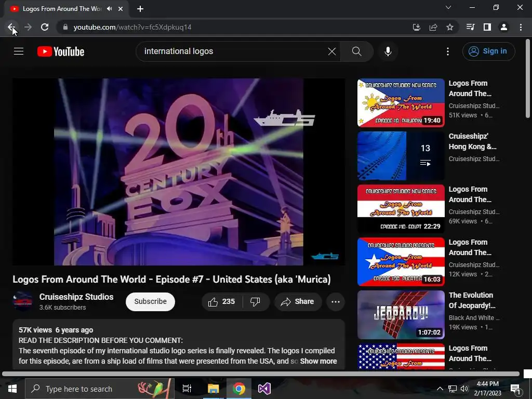Image resolution: width=532 pixels, height=399 pixels.
Task: Click the Share button
Action: pos(298,302)
